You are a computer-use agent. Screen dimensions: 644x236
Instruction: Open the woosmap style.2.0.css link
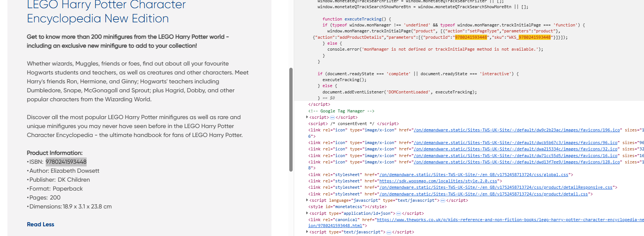[x=438, y=181]
